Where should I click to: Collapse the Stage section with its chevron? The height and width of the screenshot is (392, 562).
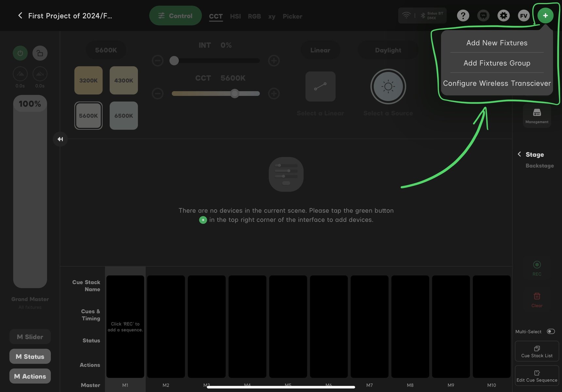pos(520,154)
